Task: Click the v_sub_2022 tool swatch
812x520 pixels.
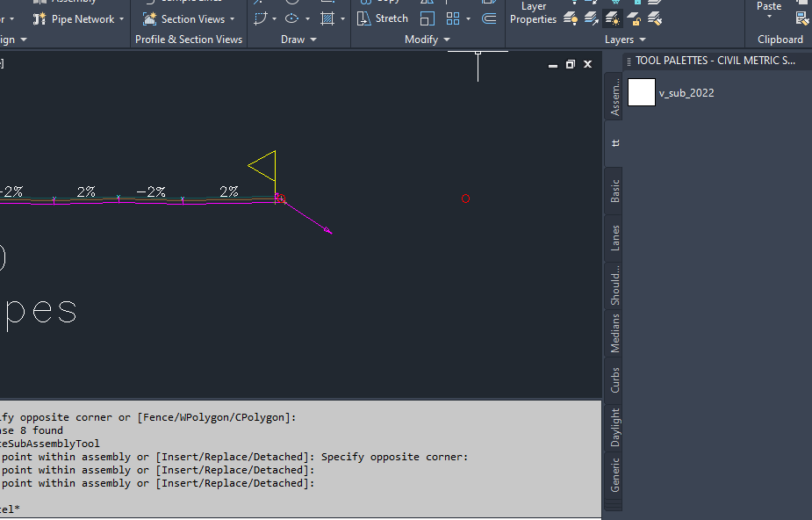Action: (x=642, y=92)
